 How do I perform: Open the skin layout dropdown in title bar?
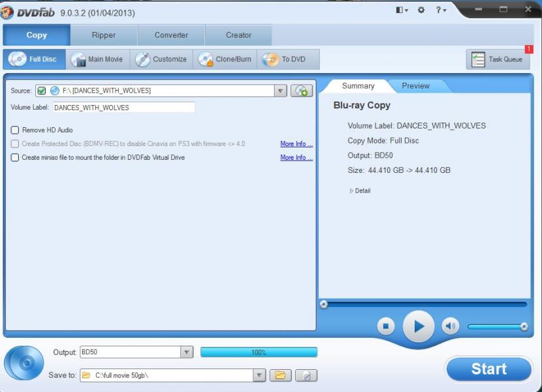(x=402, y=10)
